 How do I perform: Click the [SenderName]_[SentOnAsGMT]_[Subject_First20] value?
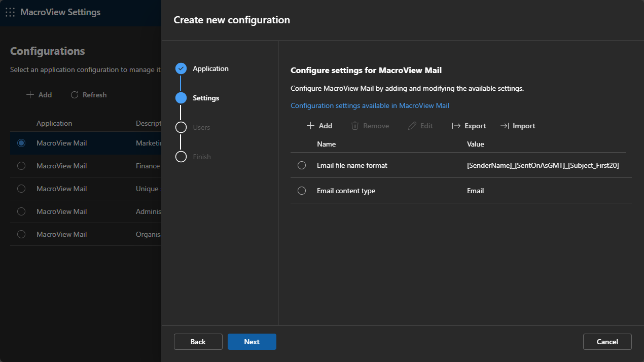click(x=543, y=165)
